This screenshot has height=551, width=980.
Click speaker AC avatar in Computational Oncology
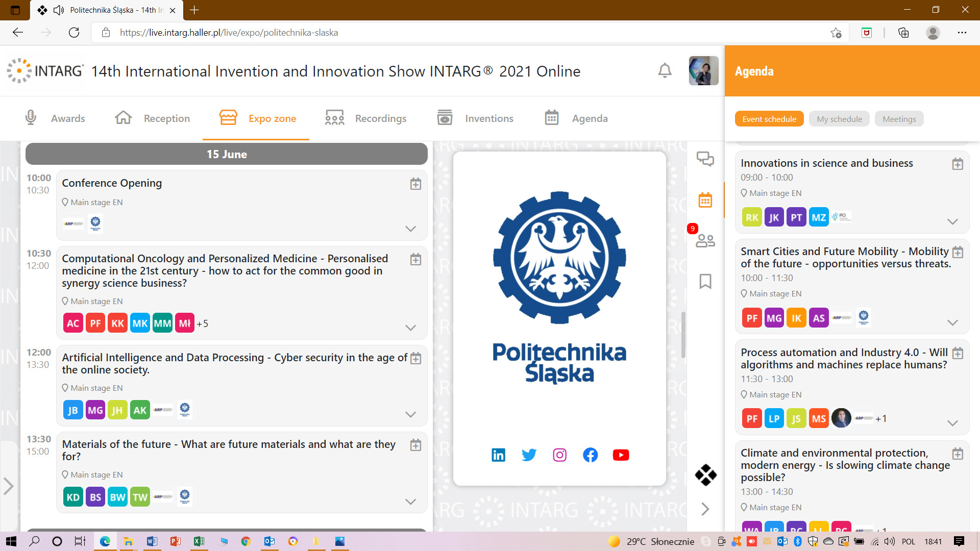click(73, 323)
